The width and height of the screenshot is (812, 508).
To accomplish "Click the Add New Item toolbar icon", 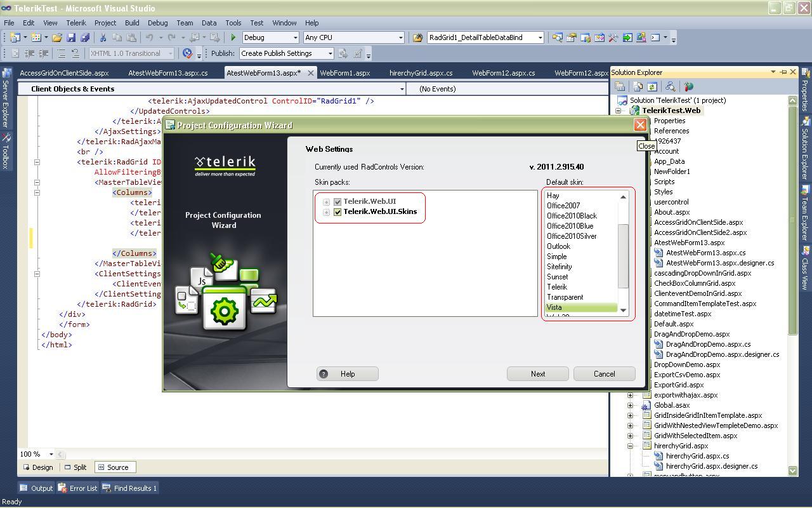I will (36, 37).
